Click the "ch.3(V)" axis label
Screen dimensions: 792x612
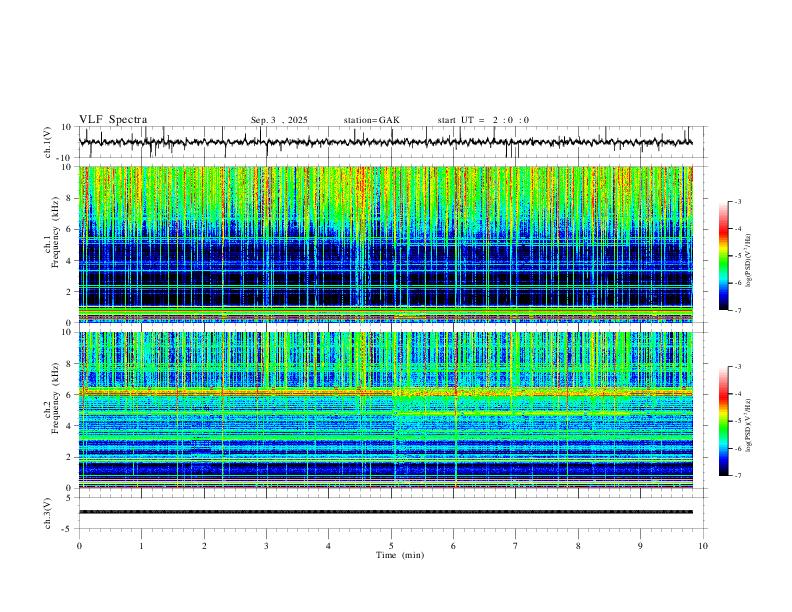pyautogui.click(x=48, y=513)
